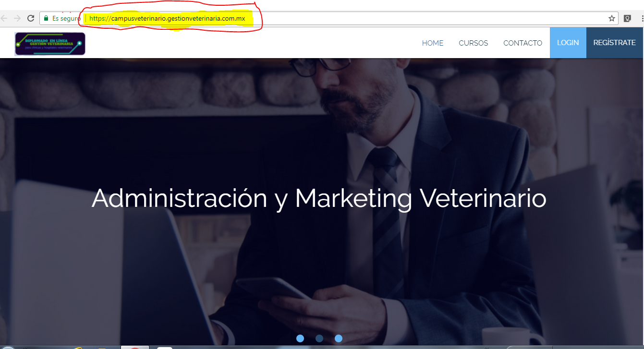Select the middle highlighted carousel dot

tap(319, 338)
